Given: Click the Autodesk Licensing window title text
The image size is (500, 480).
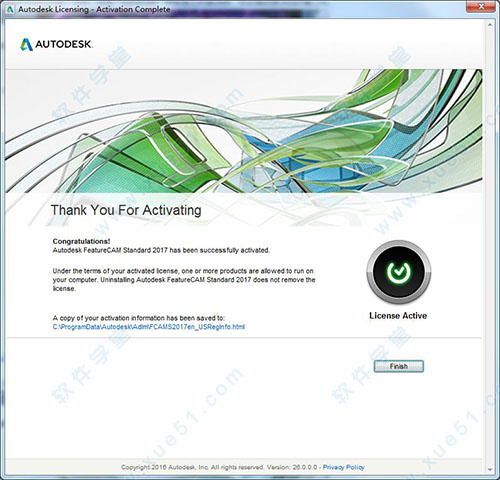Looking at the screenshot, I should 94,9.
